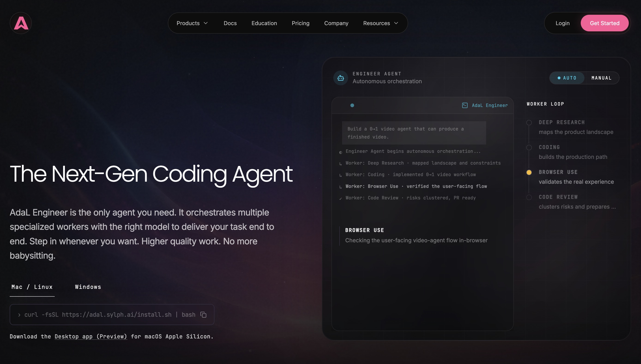Click 'validates the real experience' description
This screenshot has height=364, width=641.
tap(576, 182)
